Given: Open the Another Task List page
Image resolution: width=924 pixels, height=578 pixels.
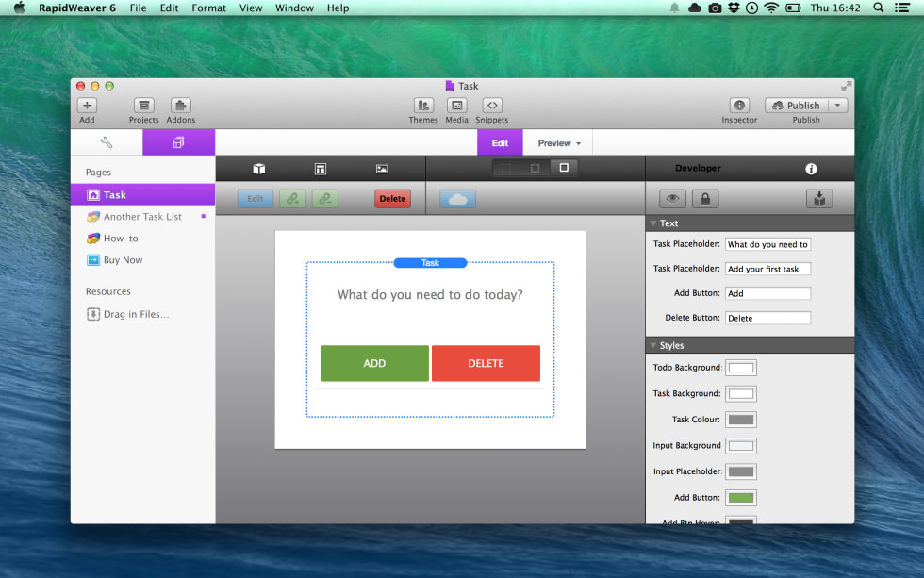Looking at the screenshot, I should pos(143,217).
